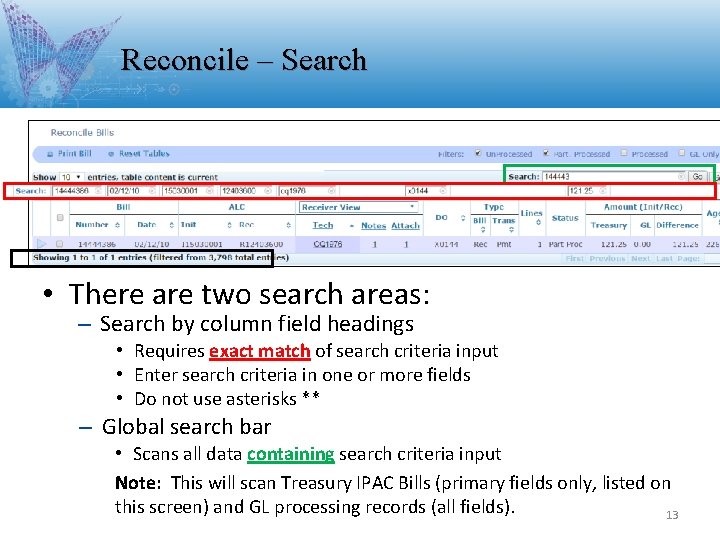
Task: Sort by the Tech column header link
Action: (323, 225)
